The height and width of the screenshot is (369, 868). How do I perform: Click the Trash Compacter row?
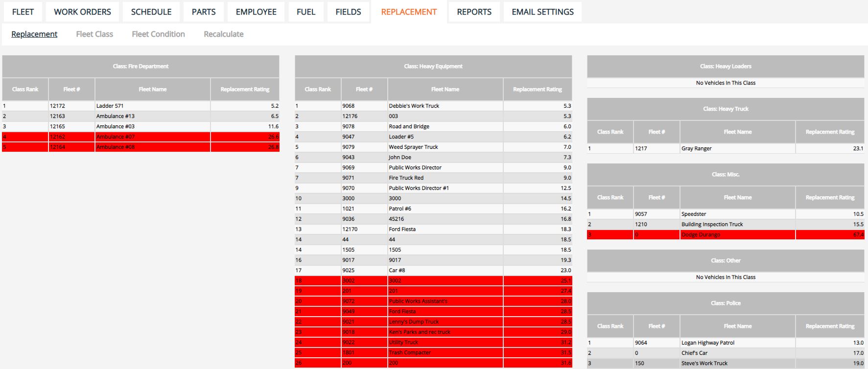pos(433,352)
